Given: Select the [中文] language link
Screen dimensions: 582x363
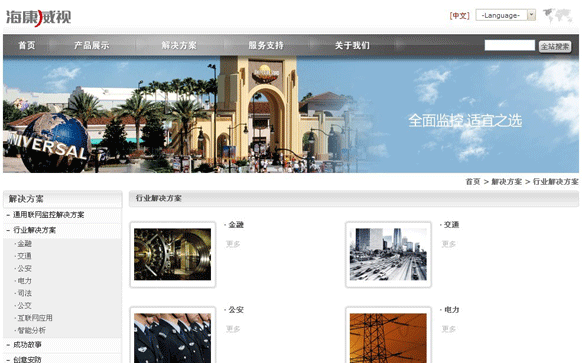Looking at the screenshot, I should tap(460, 16).
